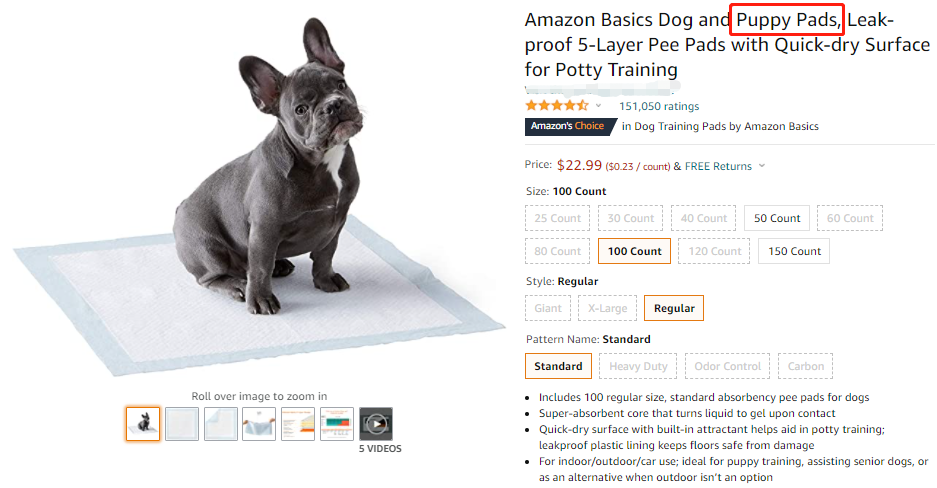Choose the Heavy Duty pattern
Image resolution: width=937 pixels, height=488 pixels.
[x=639, y=366]
